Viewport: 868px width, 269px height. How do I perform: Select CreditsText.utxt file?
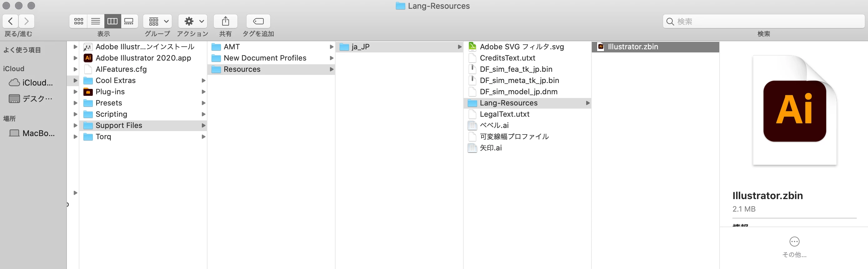tap(527, 58)
